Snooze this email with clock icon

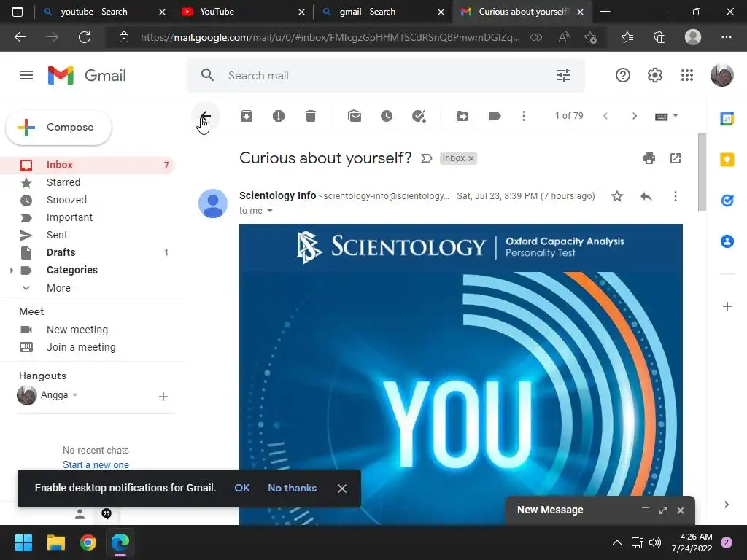pyautogui.click(x=387, y=116)
